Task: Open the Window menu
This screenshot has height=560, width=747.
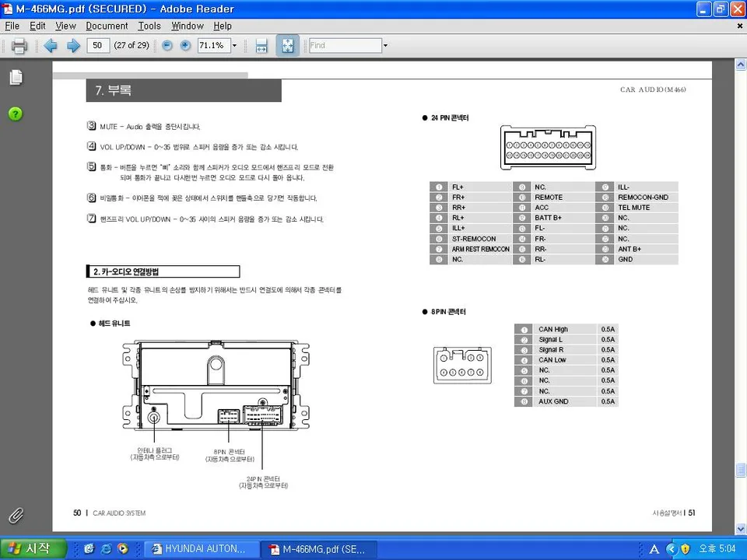Action: coord(188,26)
